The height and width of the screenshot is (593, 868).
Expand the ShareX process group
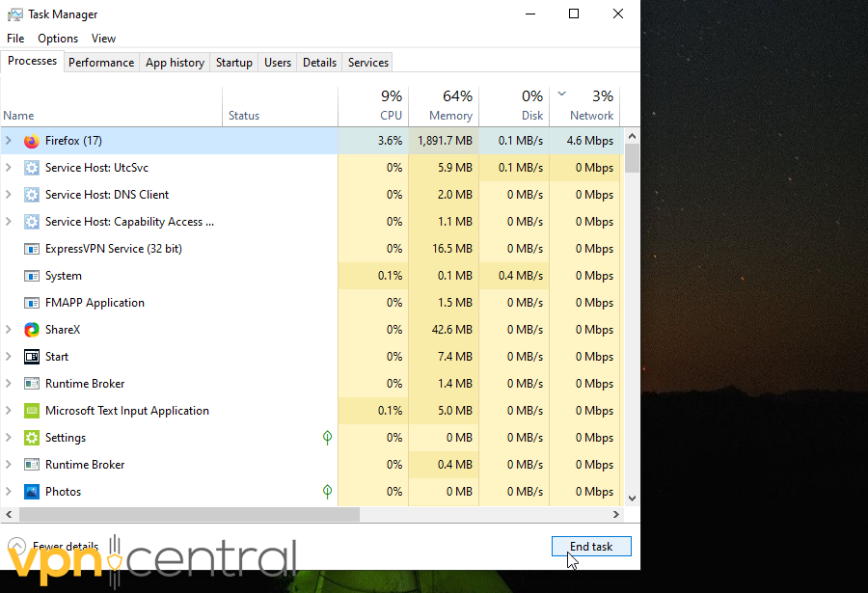[x=9, y=330]
